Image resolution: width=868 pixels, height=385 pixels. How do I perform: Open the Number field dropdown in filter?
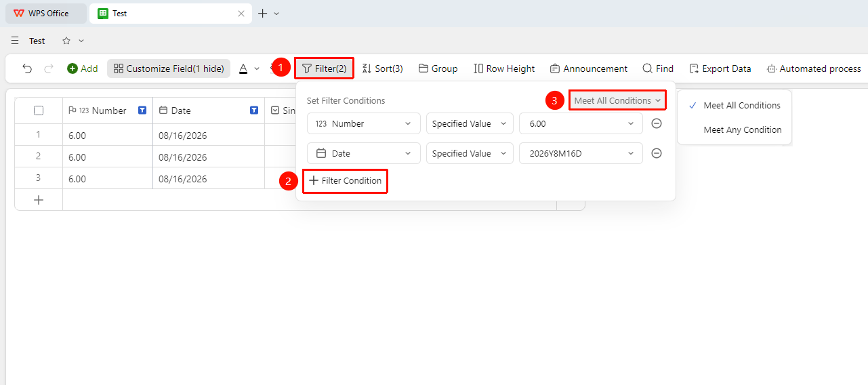coord(364,123)
